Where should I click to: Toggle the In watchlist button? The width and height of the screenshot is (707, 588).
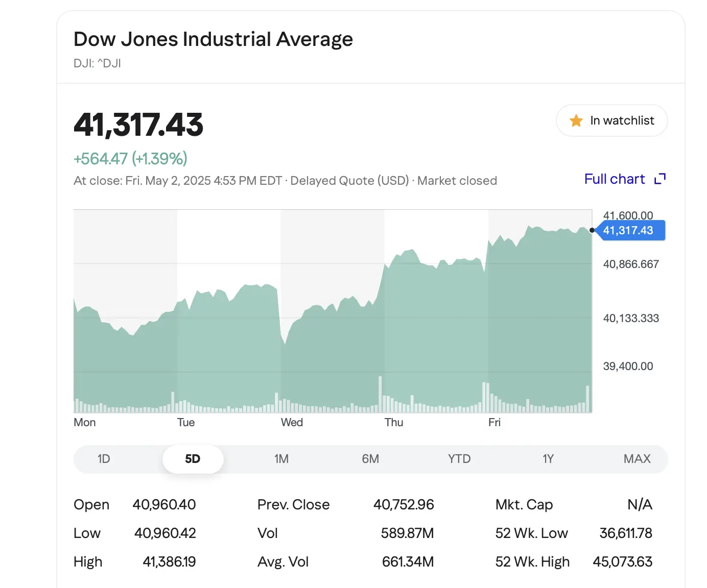611,120
